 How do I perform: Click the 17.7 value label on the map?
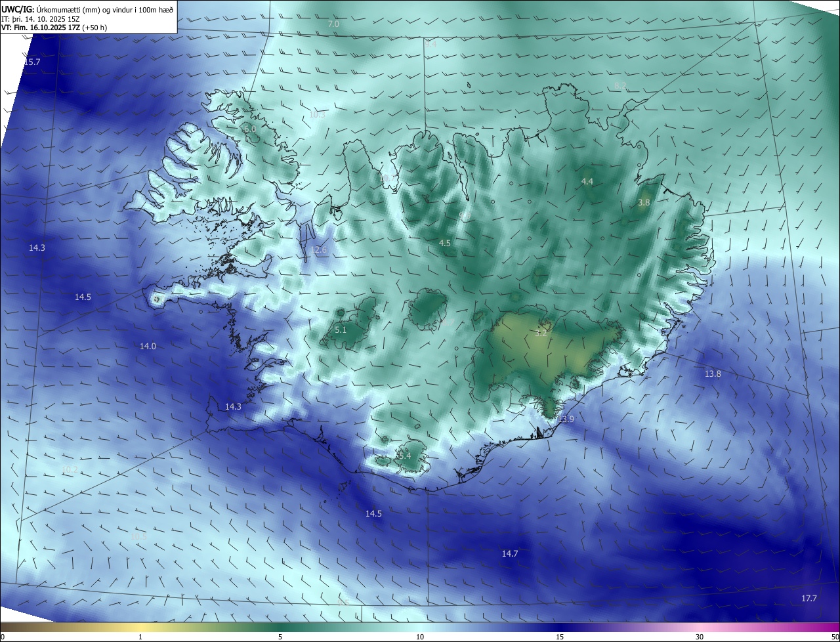pos(809,598)
